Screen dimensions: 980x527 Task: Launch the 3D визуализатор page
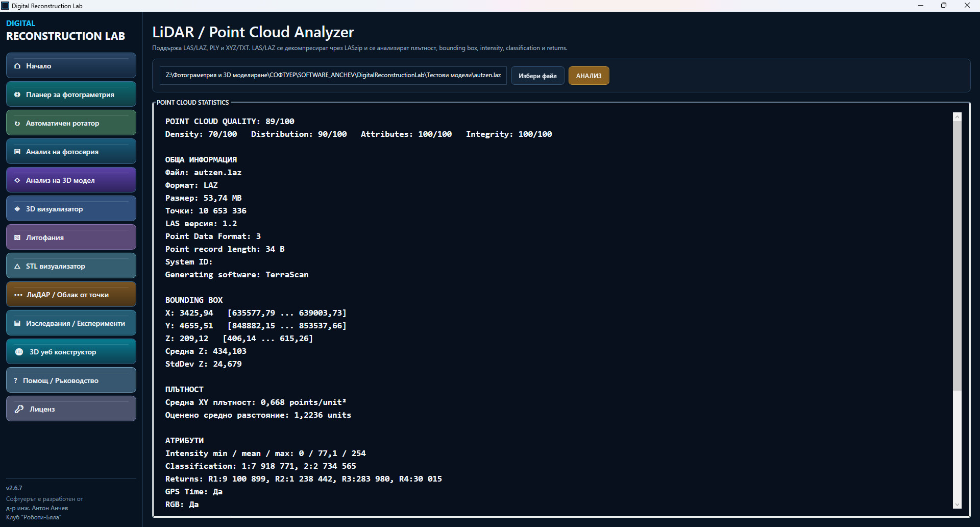pos(71,208)
